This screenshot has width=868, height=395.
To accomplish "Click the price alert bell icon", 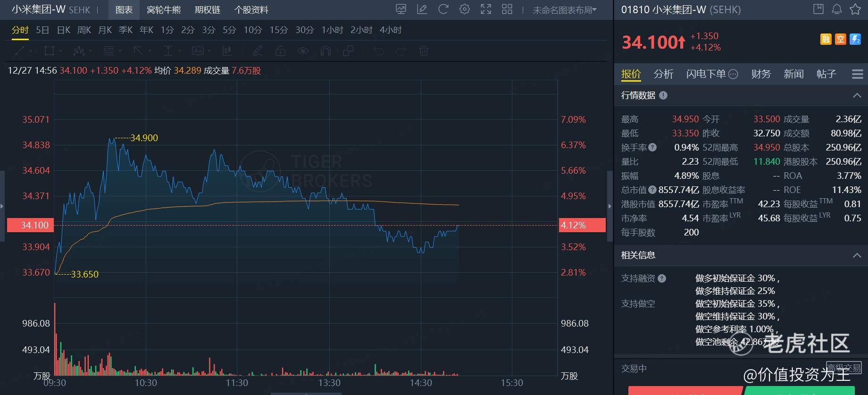I will click(837, 9).
